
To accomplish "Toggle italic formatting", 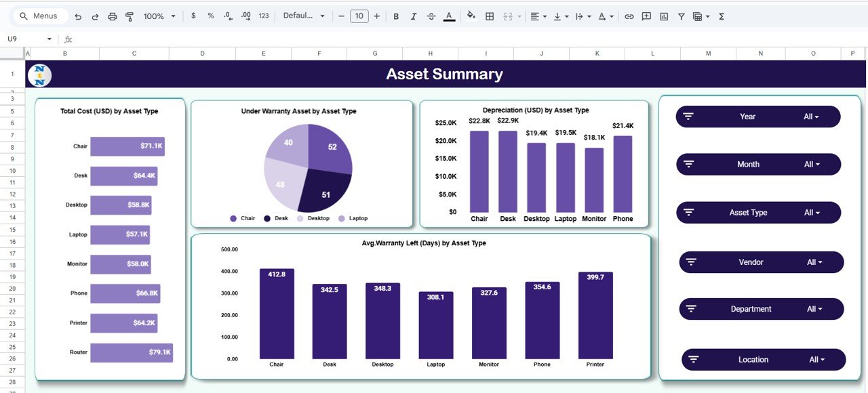I will pyautogui.click(x=414, y=16).
